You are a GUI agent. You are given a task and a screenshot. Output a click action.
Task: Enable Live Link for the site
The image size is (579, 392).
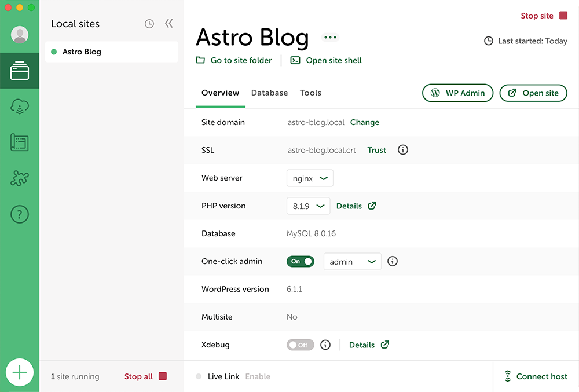click(x=258, y=376)
